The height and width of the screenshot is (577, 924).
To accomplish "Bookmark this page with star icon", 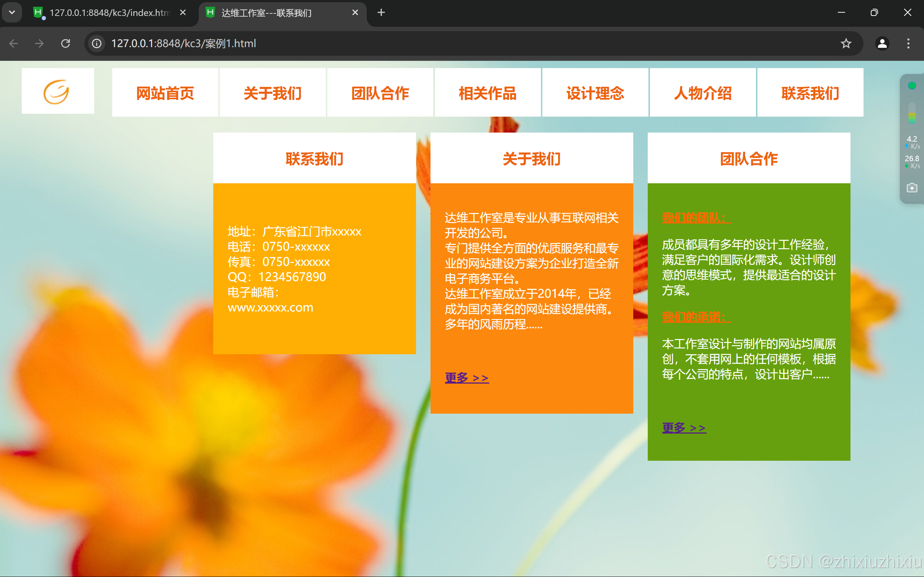I will [846, 43].
